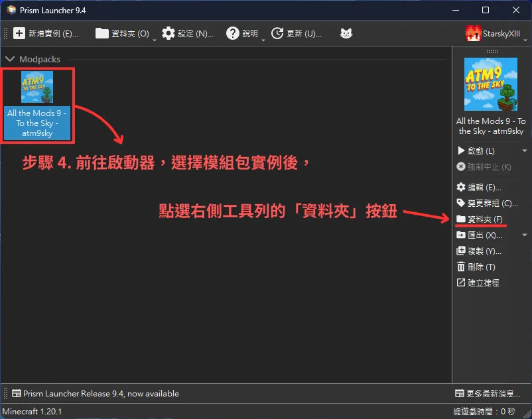The image size is (532, 419).
Task: Click the 資料夾 folder button in sidebar
Action: (x=479, y=219)
